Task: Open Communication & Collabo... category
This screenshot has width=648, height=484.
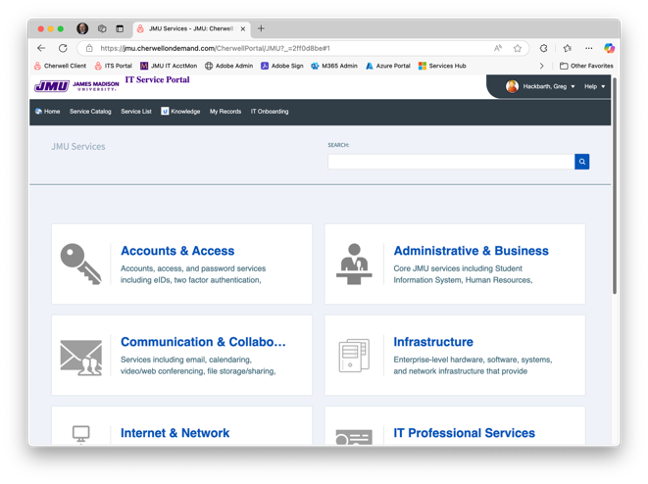Action: point(203,342)
